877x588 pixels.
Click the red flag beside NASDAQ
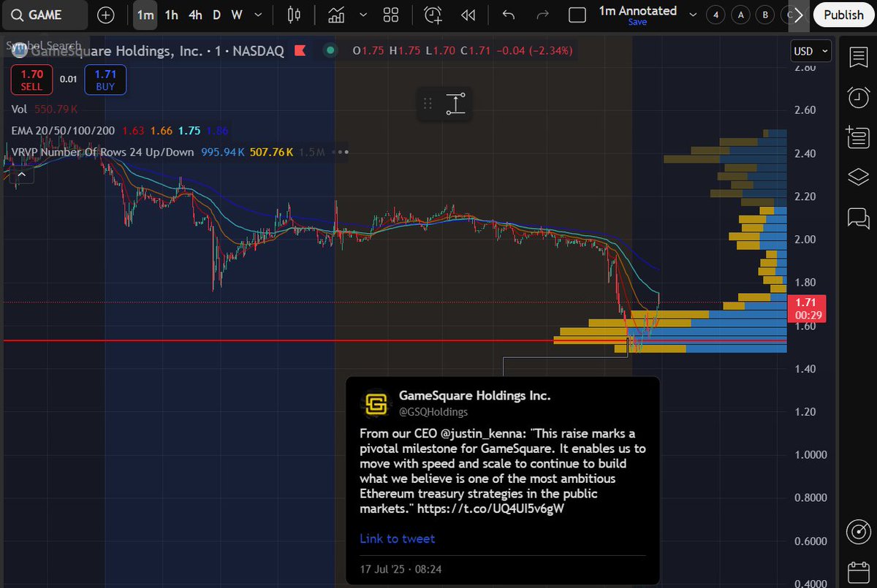(300, 50)
